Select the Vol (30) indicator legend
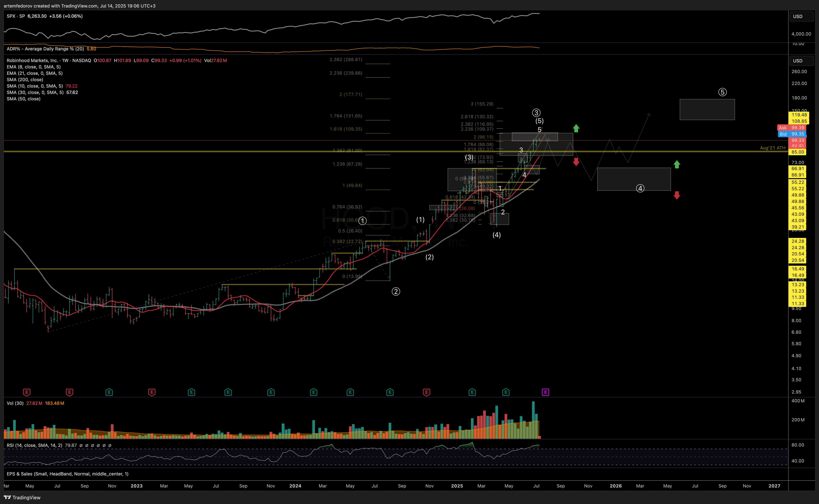This screenshot has width=819, height=504. coord(15,403)
